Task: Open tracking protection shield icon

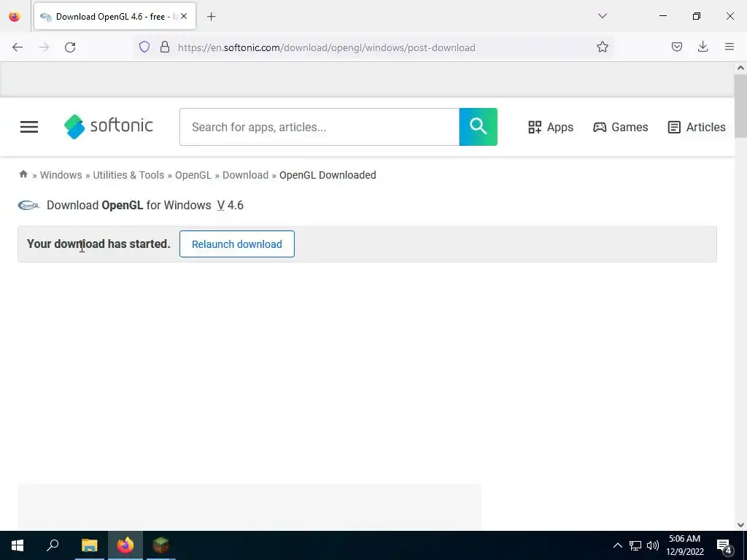Action: (x=144, y=47)
